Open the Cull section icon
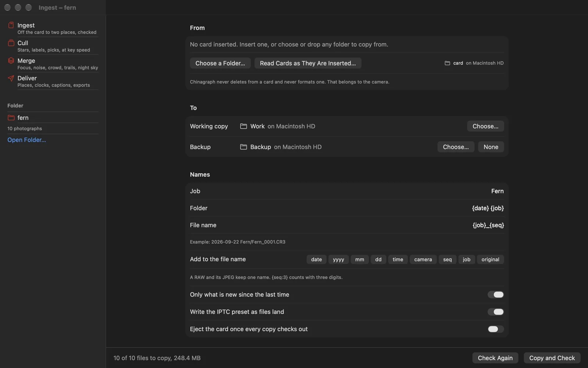Image resolution: width=588 pixels, height=368 pixels. (11, 43)
